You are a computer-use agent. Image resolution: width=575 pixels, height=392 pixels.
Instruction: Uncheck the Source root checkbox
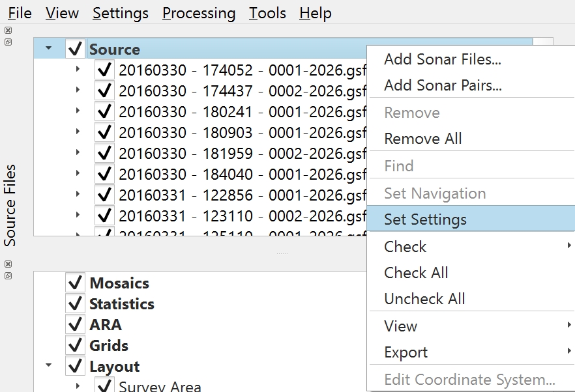coord(76,49)
